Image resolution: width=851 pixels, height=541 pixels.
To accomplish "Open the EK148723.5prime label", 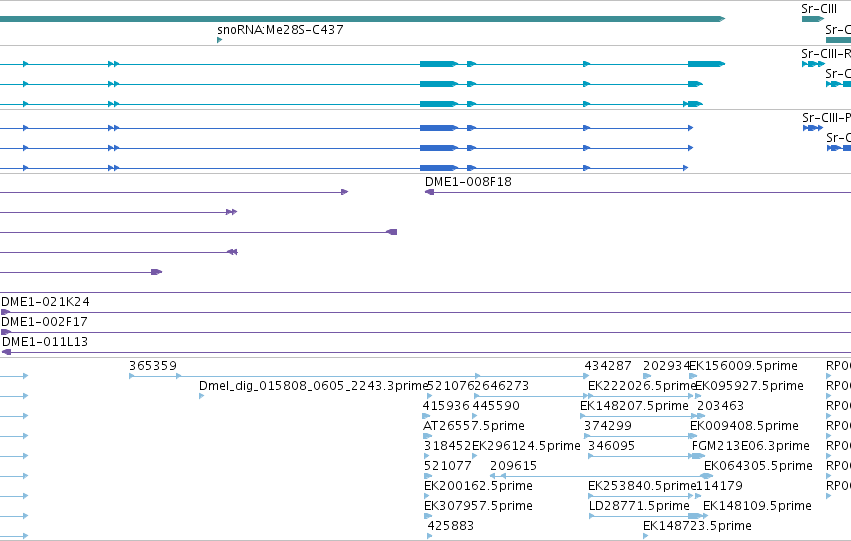I will 697,526.
